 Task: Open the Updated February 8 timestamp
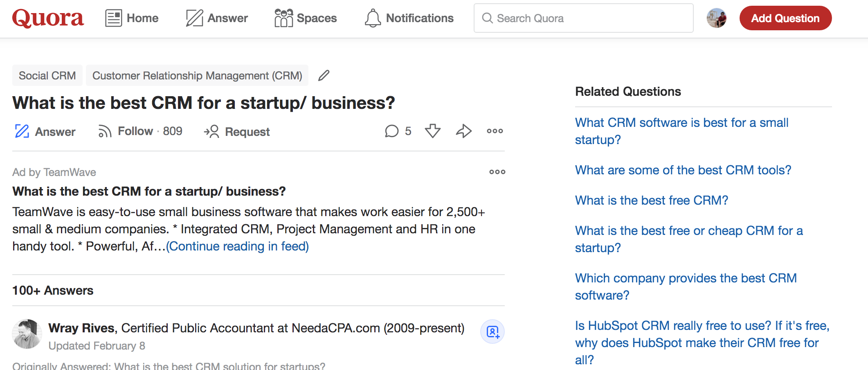coord(97,346)
